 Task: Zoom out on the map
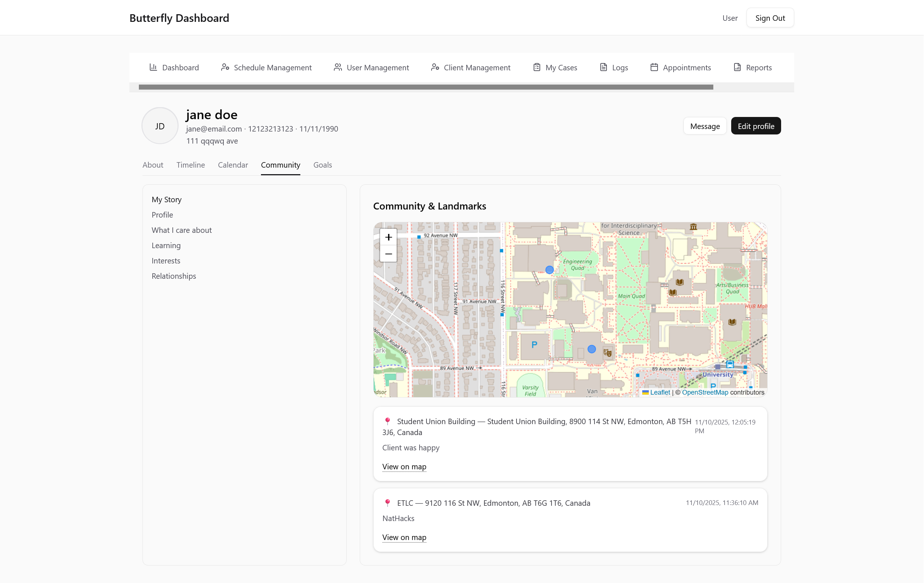coord(388,254)
